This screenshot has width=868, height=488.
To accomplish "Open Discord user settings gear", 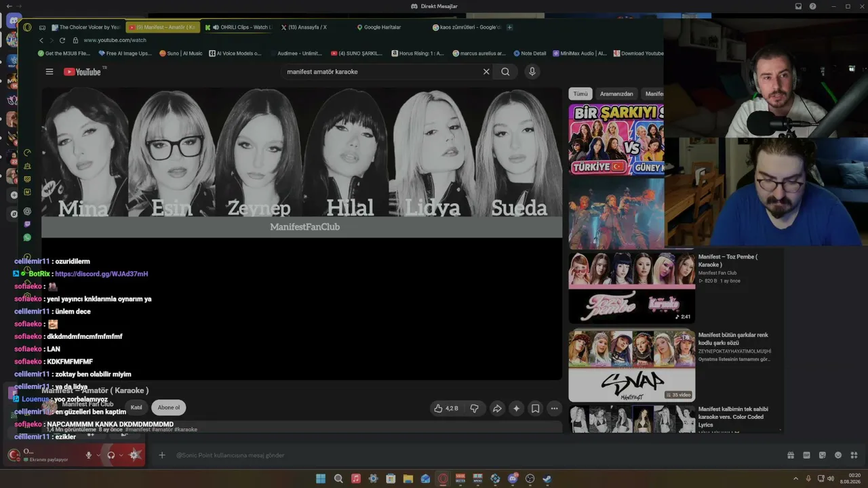I will [x=135, y=455].
